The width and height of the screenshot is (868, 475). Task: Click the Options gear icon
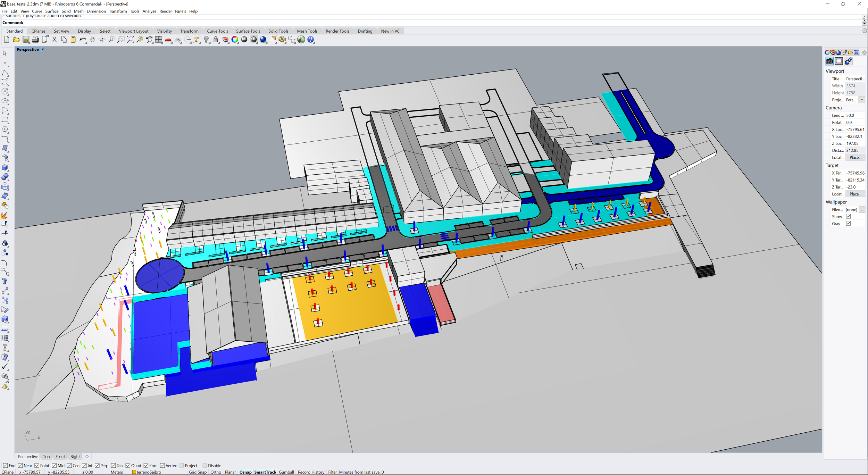coord(282,40)
